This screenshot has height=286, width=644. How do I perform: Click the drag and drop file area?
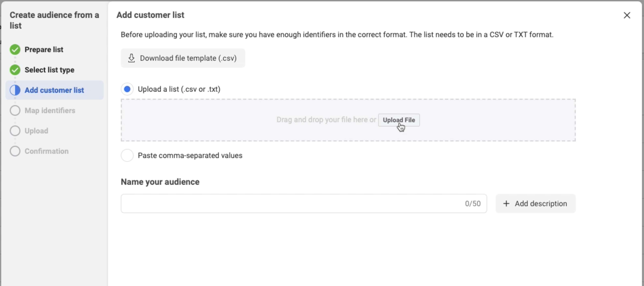[348, 120]
